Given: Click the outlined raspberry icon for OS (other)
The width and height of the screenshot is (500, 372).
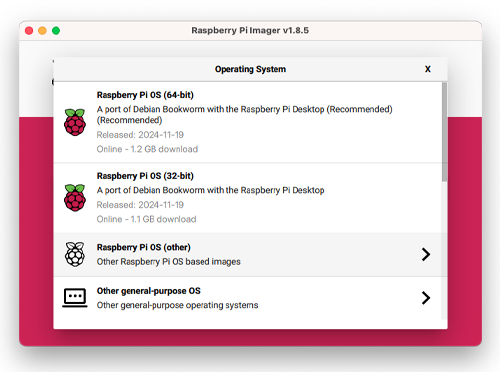Looking at the screenshot, I should tap(75, 254).
